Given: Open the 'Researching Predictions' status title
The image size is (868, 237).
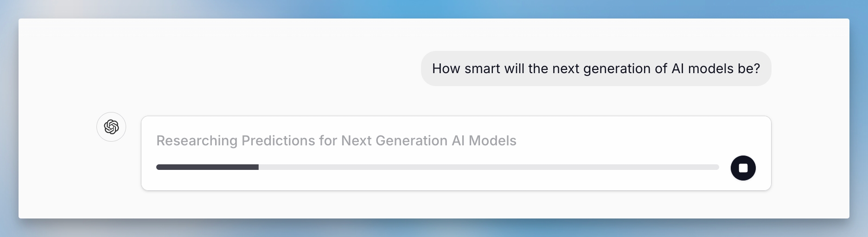Looking at the screenshot, I should 336,141.
